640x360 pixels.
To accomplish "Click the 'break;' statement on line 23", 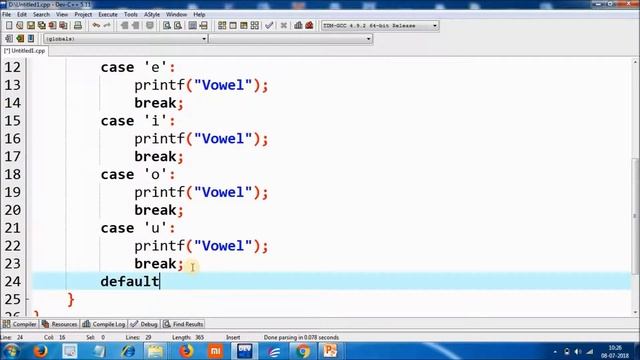I will tap(159, 264).
